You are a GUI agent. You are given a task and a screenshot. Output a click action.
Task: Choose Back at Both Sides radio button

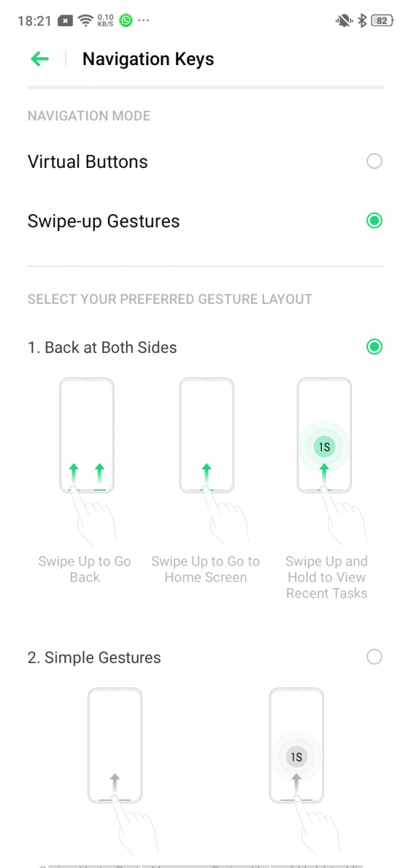pos(374,347)
